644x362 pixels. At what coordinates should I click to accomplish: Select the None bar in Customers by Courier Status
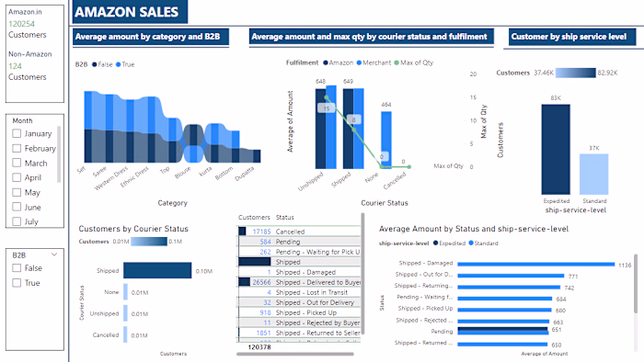click(126, 292)
